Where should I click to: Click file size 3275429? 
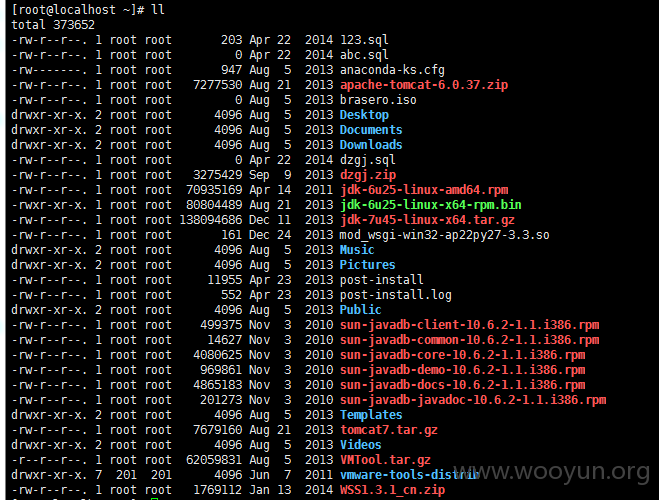pyautogui.click(x=217, y=175)
